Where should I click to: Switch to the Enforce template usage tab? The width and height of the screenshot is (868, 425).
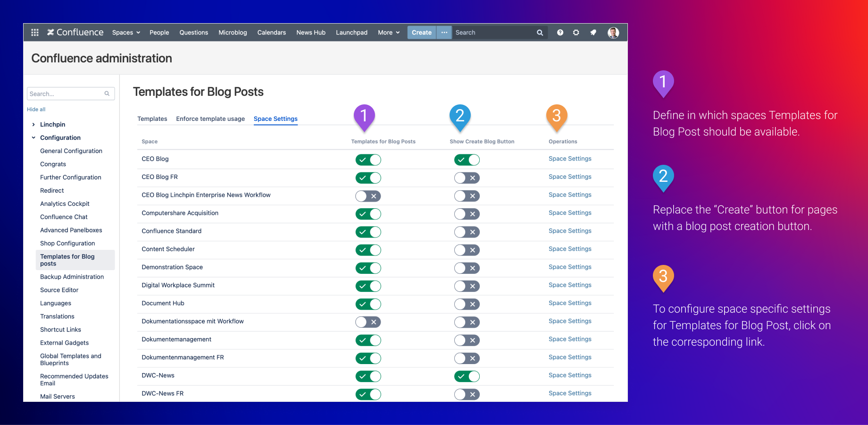pos(210,119)
